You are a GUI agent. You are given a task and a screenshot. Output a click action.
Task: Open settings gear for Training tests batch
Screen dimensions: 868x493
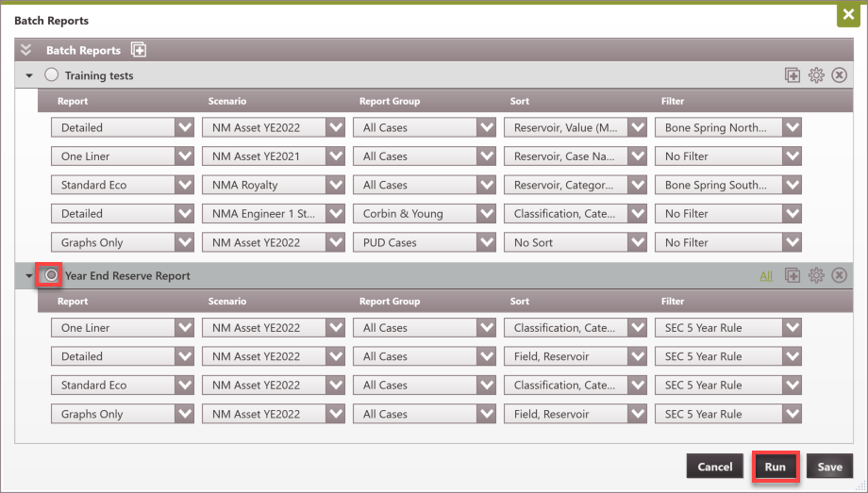point(816,75)
